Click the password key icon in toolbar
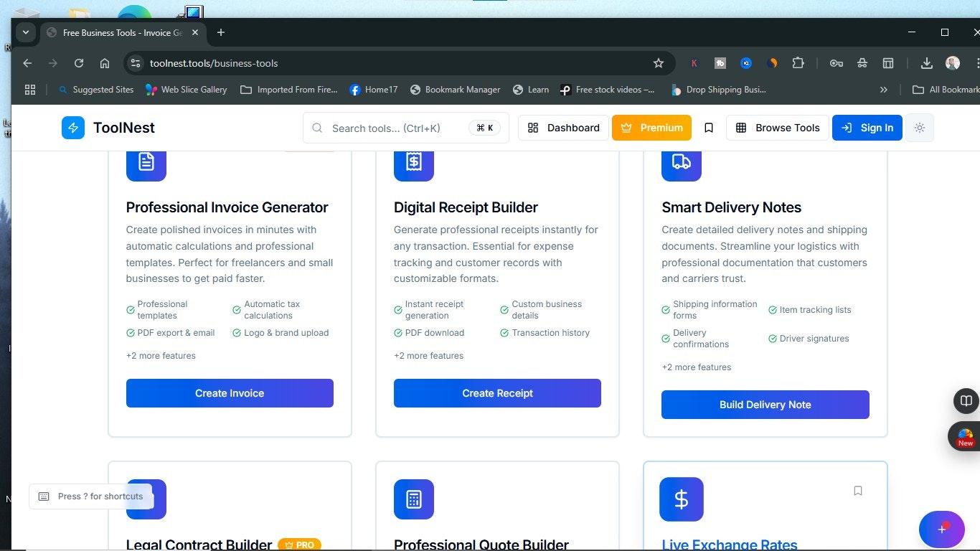The width and height of the screenshot is (980, 551). (837, 63)
